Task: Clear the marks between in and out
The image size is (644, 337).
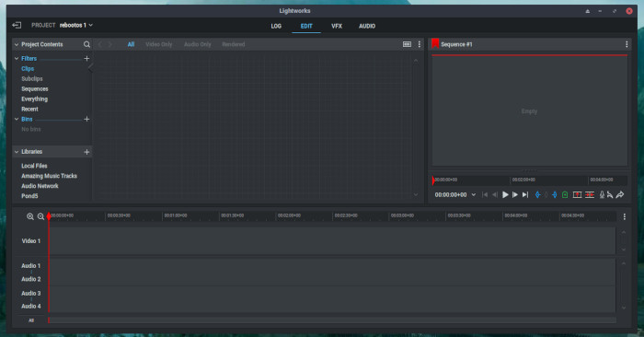Action: tap(546, 195)
